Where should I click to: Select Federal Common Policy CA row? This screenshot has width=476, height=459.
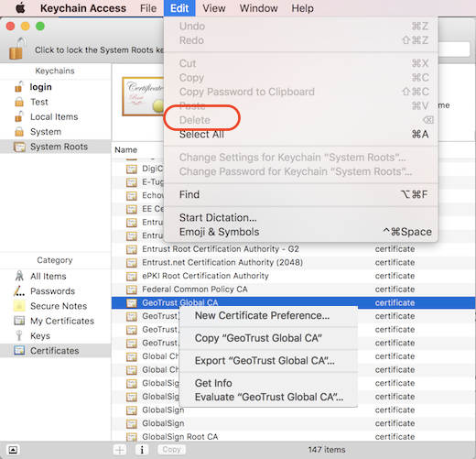pyautogui.click(x=293, y=290)
